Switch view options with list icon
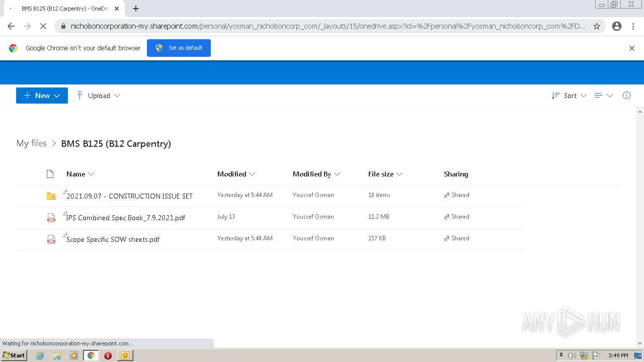This screenshot has height=362, width=644. (603, 96)
